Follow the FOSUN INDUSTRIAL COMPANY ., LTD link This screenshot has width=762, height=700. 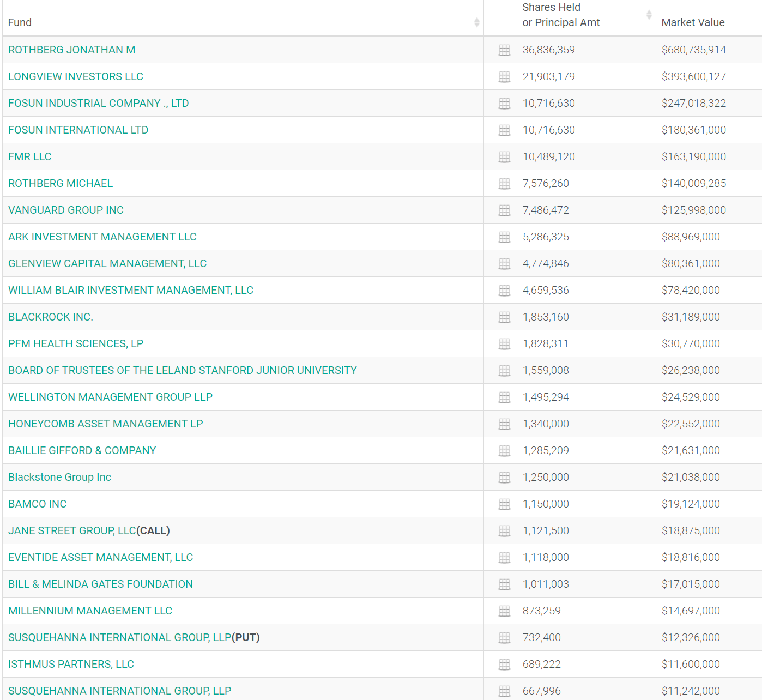coord(99,103)
